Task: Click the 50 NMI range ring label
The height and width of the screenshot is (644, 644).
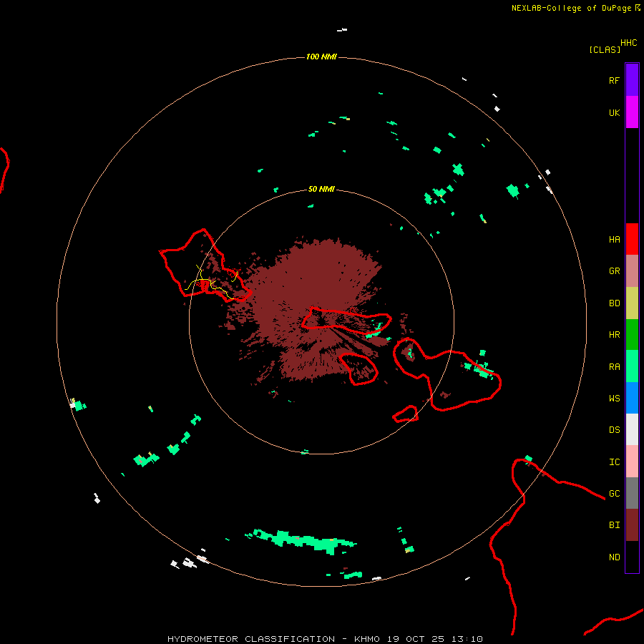Action: [x=321, y=189]
